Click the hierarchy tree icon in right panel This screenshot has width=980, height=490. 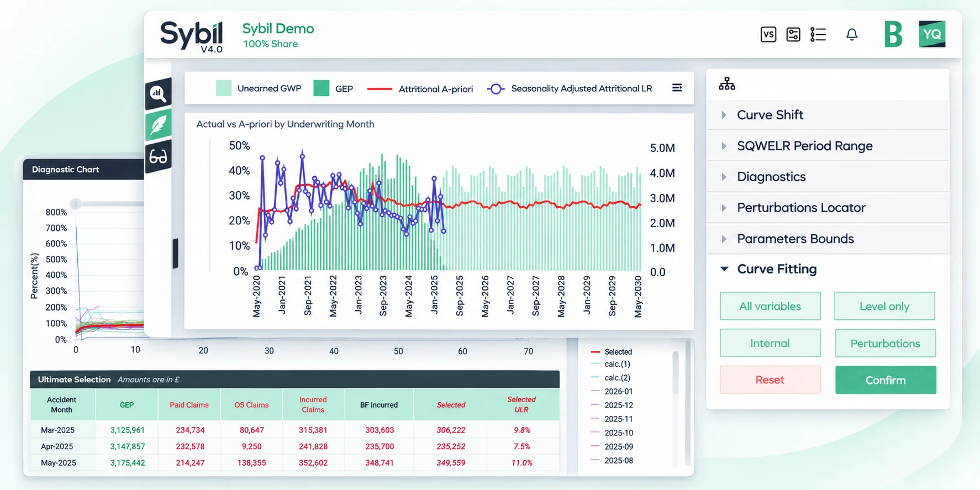pyautogui.click(x=727, y=84)
